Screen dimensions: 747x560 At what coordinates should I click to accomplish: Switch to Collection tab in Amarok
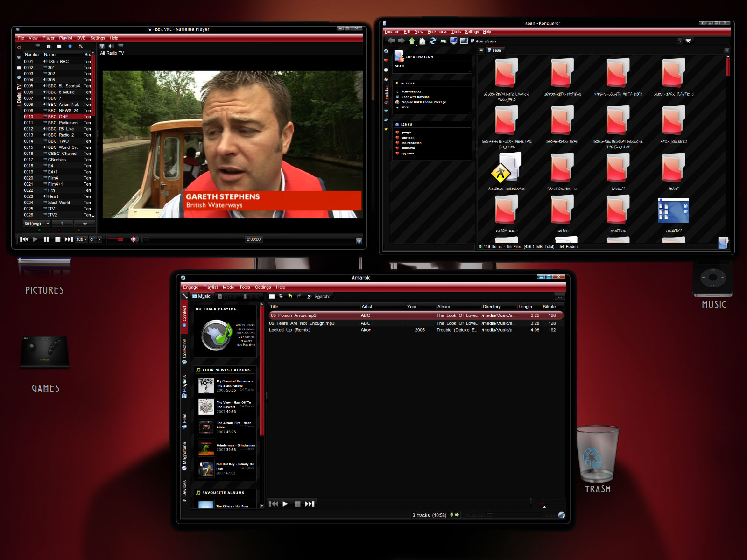pos(184,351)
